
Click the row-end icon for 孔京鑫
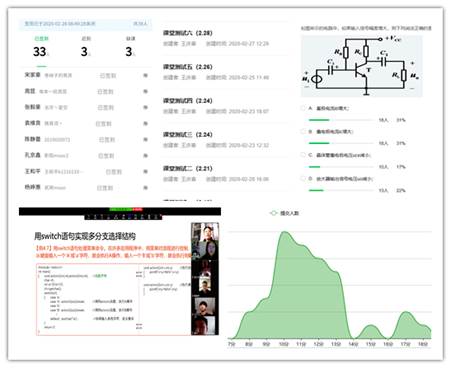[145, 156]
